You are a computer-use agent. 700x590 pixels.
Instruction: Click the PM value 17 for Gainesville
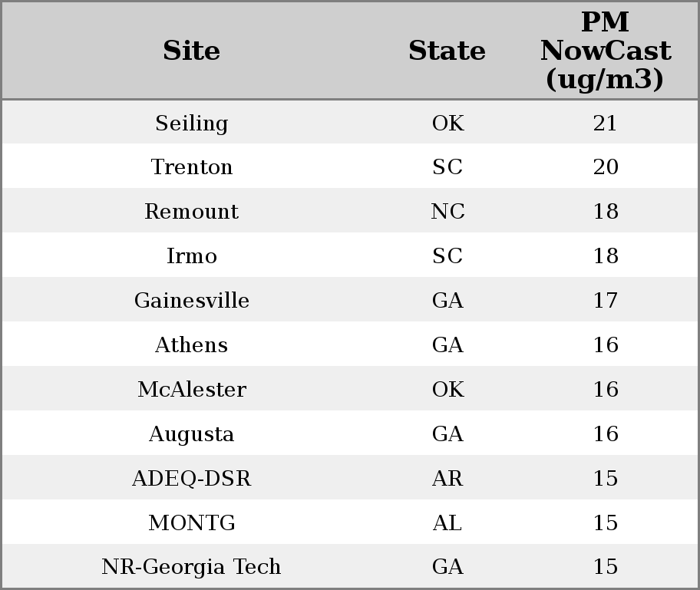[606, 300]
